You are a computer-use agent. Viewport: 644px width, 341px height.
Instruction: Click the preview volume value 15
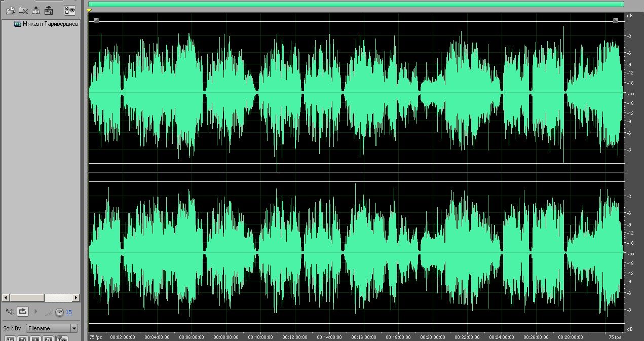(69, 312)
